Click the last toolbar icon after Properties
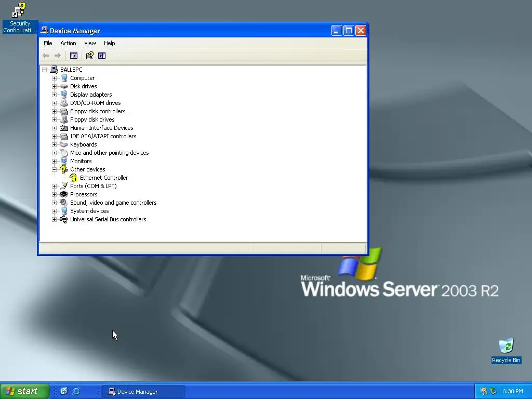 [x=102, y=56]
